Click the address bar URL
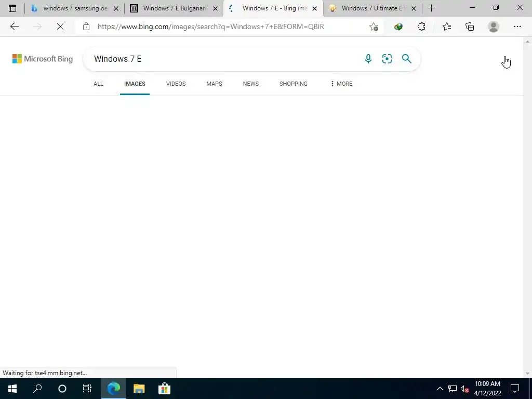This screenshot has height=399, width=532. pyautogui.click(x=211, y=26)
